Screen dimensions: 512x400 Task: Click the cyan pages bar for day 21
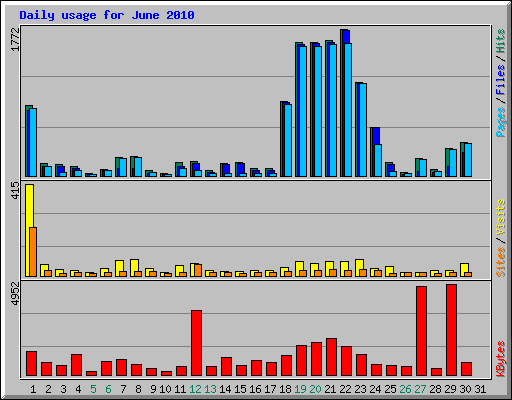point(333,110)
